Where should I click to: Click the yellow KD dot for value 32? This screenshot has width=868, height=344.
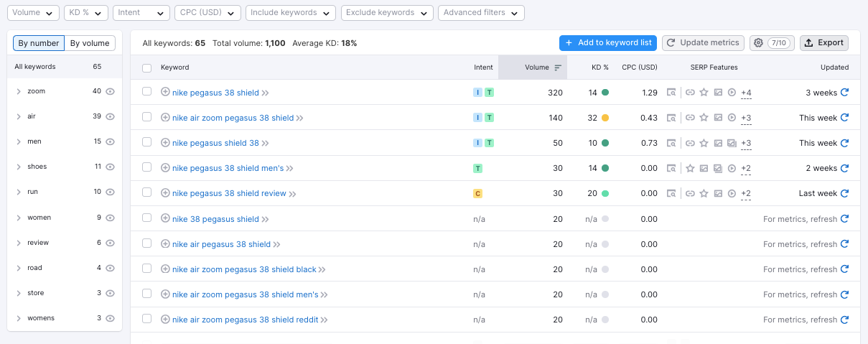point(605,118)
